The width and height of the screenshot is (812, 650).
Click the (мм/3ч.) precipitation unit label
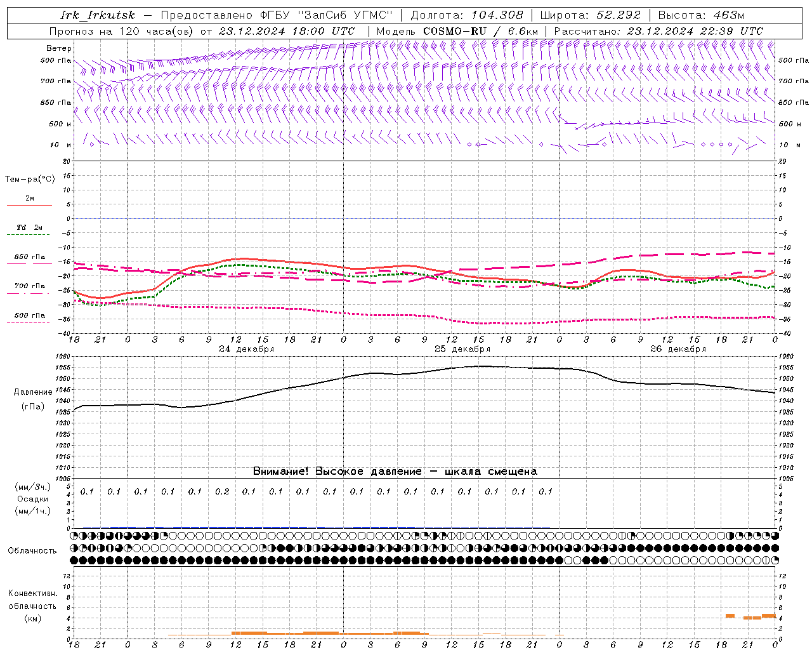coord(33,487)
